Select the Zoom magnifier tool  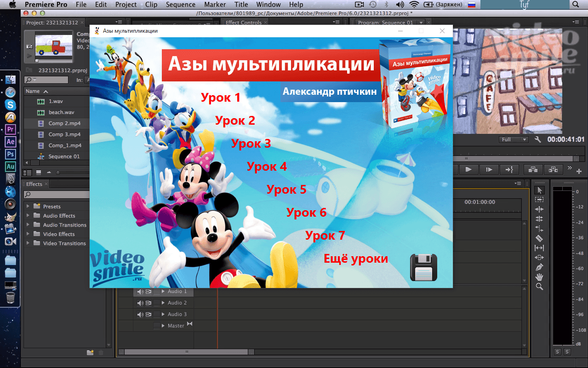point(539,287)
